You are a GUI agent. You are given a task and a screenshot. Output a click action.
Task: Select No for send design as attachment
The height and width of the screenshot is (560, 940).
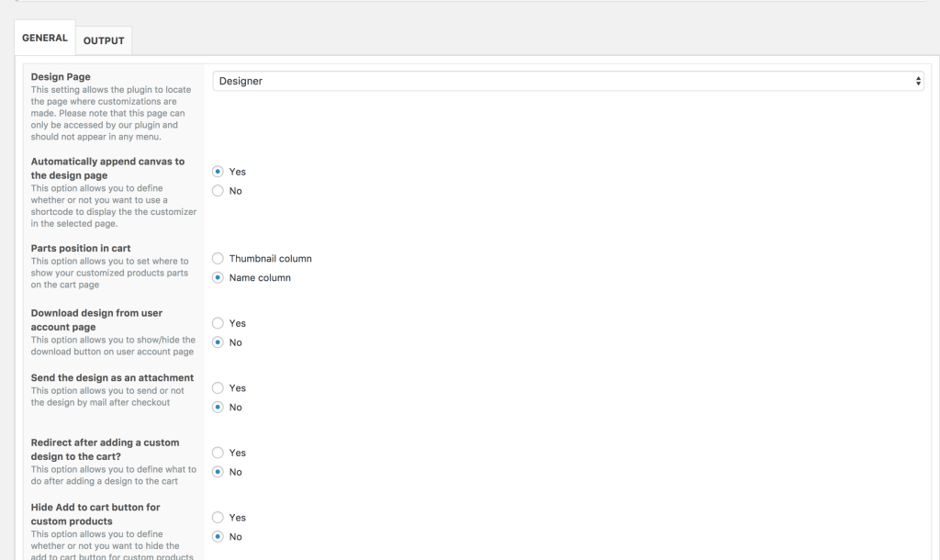tap(218, 407)
